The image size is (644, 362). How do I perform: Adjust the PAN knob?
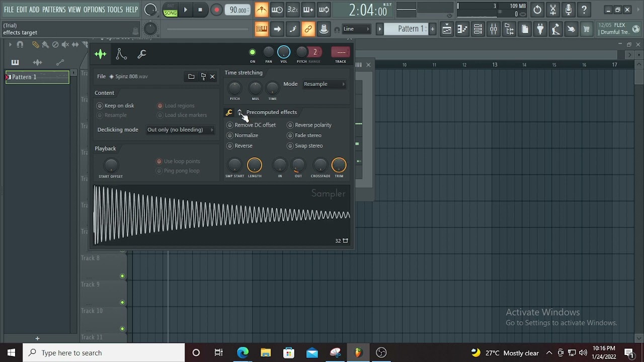click(269, 52)
